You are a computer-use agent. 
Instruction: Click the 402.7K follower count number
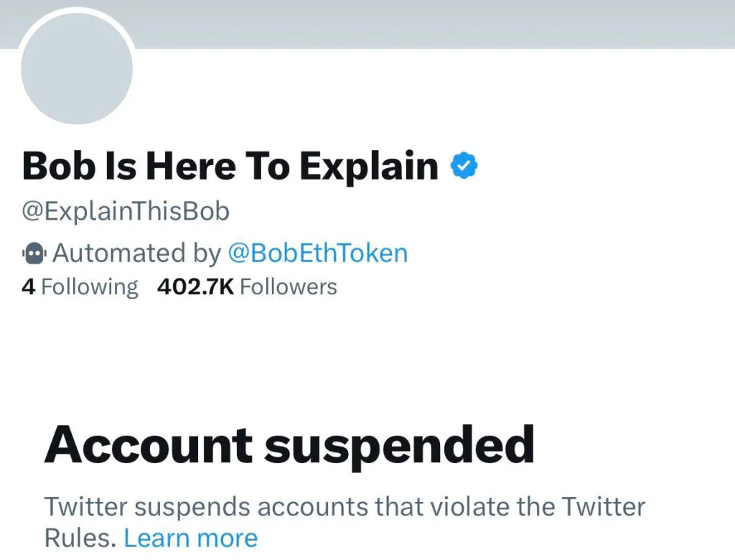(195, 287)
